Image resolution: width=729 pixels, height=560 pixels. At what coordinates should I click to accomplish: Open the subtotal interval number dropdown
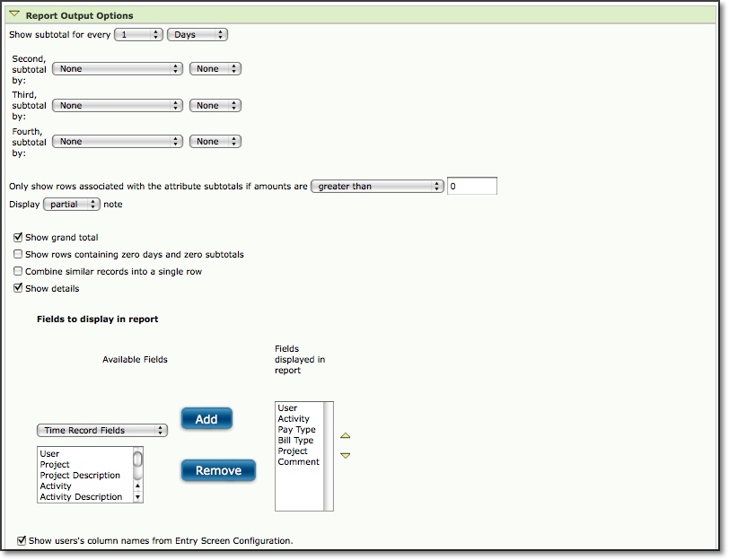click(138, 34)
